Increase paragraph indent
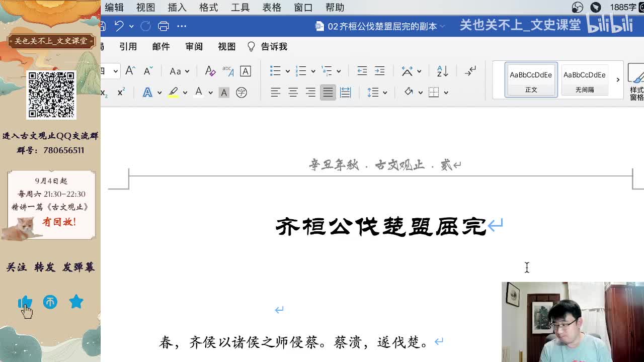644x362 pixels. (380, 71)
